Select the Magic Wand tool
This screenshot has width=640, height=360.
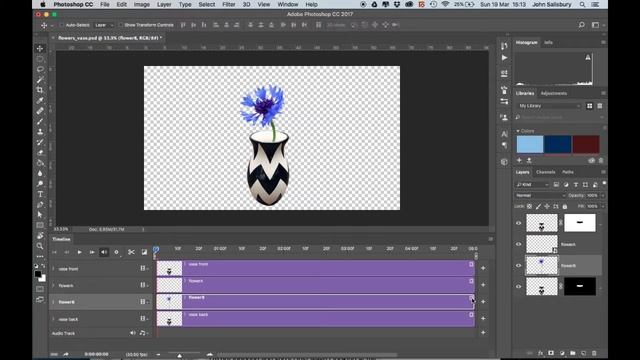[40, 80]
